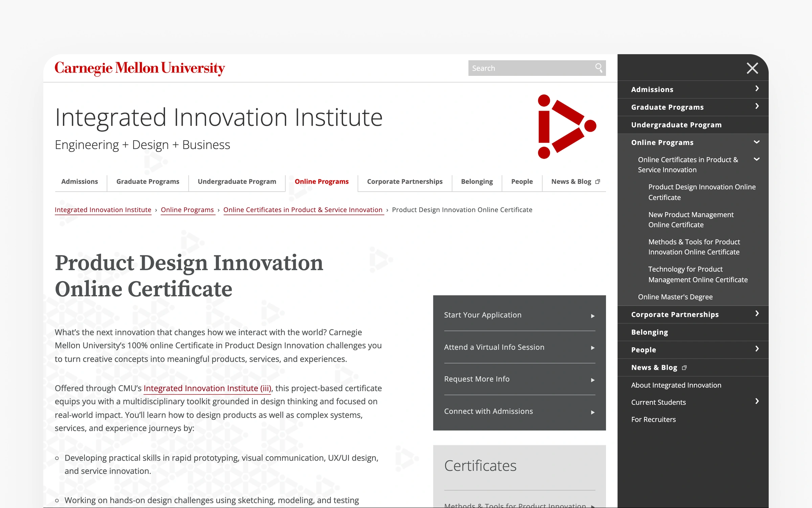Open the People navigation tab
This screenshot has width=812, height=508.
pos(522,182)
